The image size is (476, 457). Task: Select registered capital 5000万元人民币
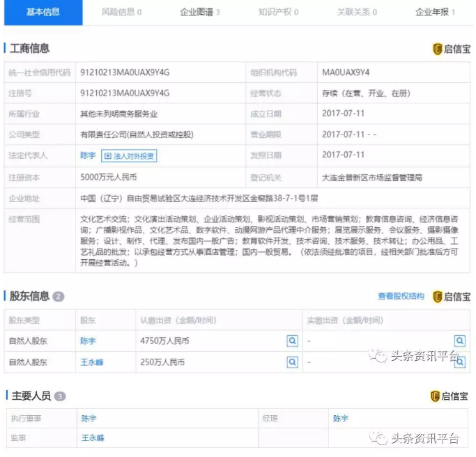pos(109,177)
